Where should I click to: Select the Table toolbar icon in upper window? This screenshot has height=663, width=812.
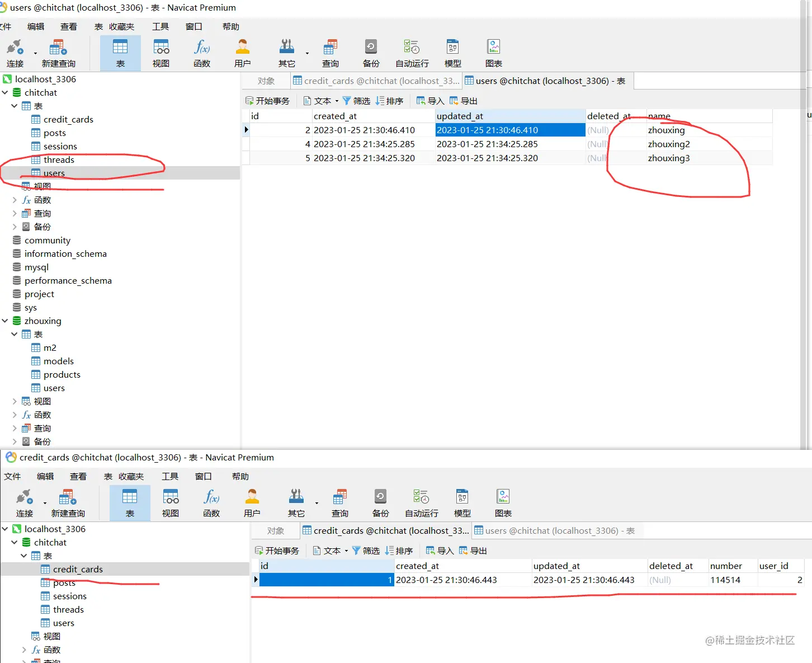120,54
